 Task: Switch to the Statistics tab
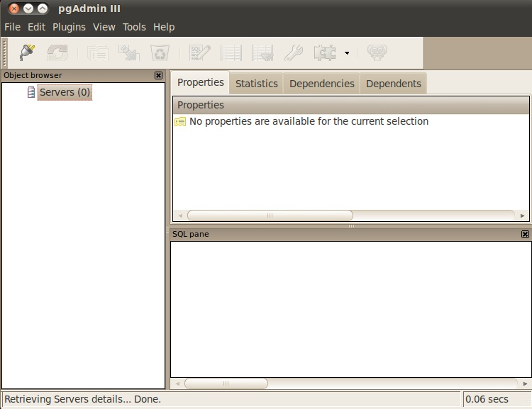click(257, 84)
